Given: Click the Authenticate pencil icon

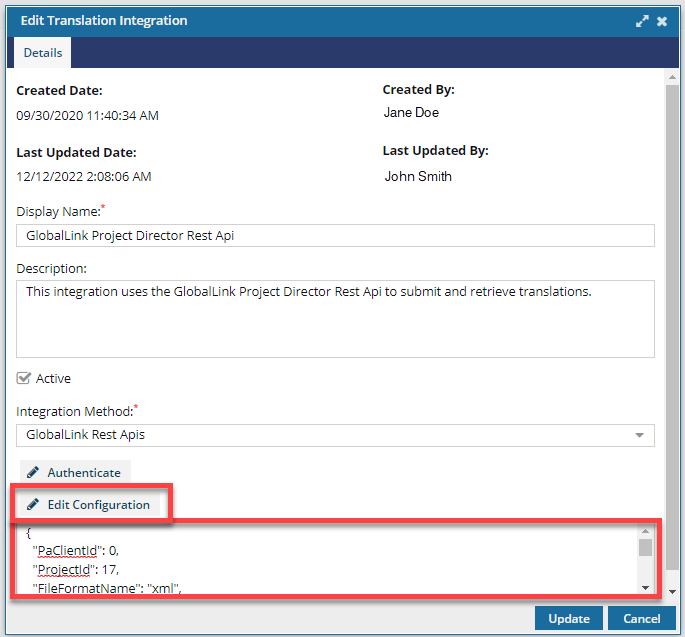Looking at the screenshot, I should 33,472.
